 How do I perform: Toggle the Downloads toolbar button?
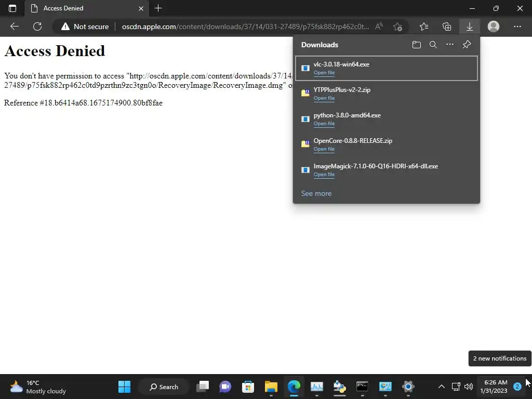470,26
